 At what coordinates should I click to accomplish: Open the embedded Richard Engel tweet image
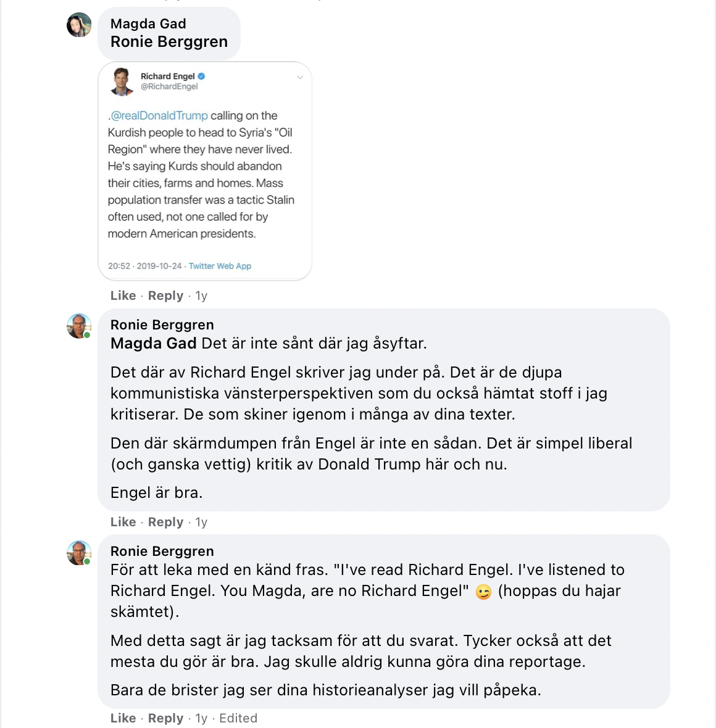click(x=205, y=171)
